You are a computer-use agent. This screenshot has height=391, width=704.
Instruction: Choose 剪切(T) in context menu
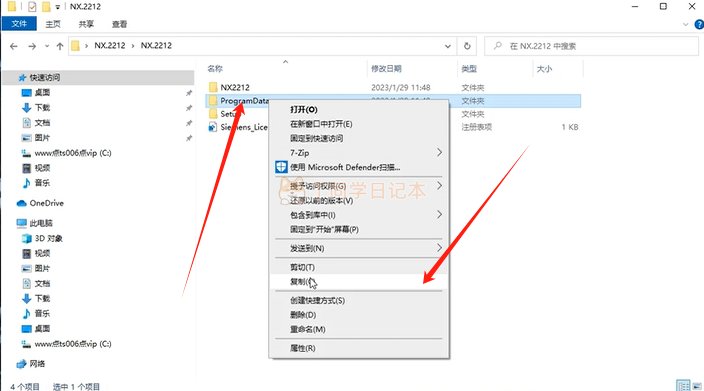click(359, 267)
